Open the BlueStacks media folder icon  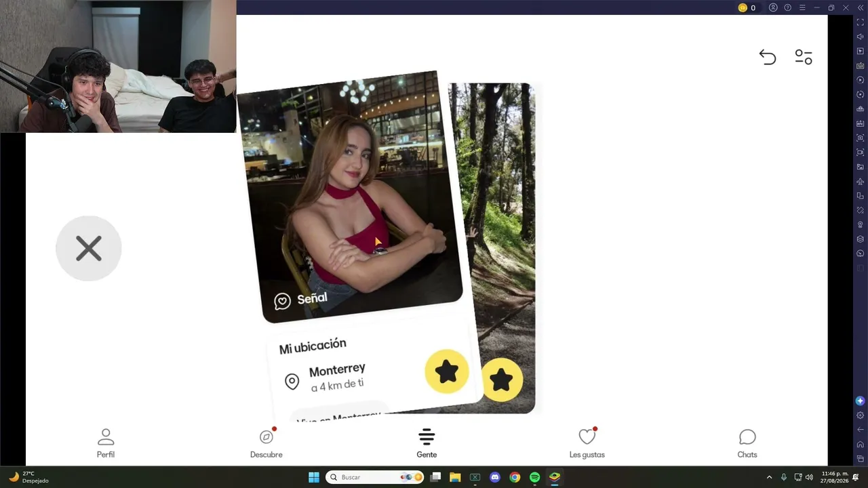[861, 167]
